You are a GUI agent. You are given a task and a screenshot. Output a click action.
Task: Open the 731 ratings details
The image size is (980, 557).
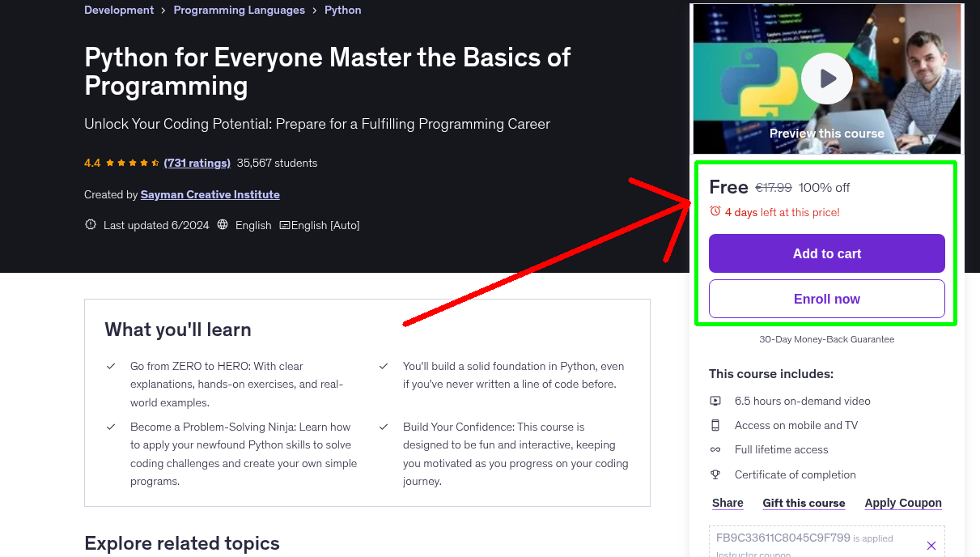click(x=197, y=163)
